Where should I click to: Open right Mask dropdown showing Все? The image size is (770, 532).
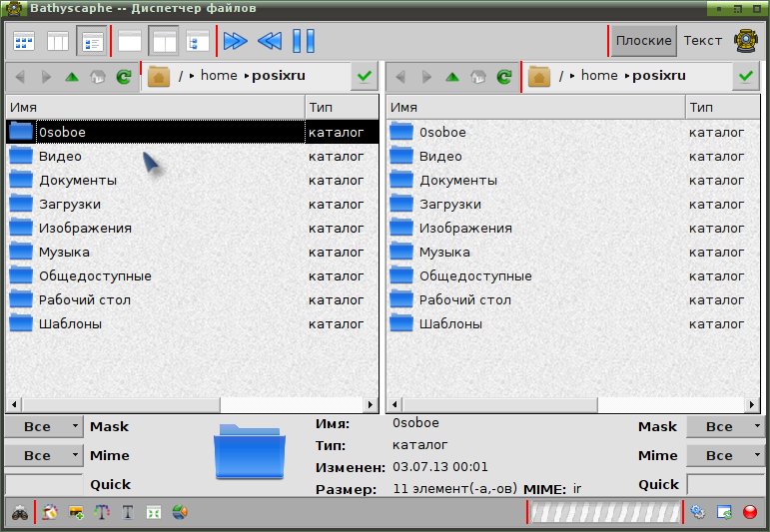726,426
